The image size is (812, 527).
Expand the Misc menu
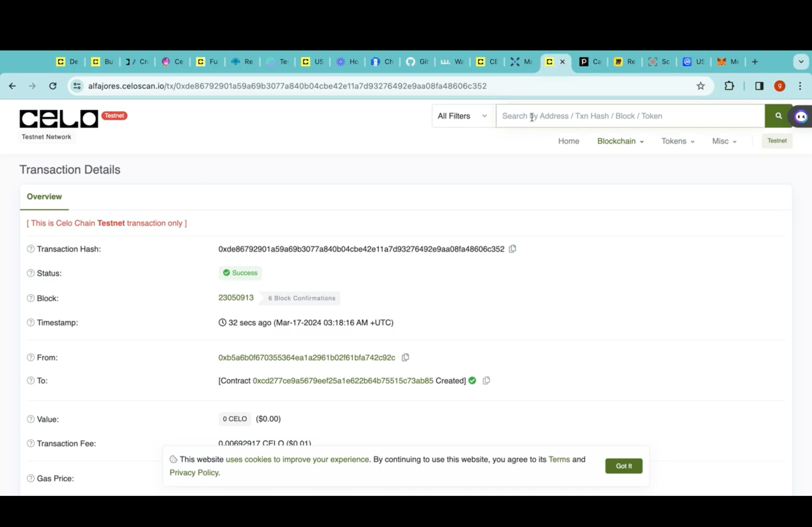click(x=724, y=141)
